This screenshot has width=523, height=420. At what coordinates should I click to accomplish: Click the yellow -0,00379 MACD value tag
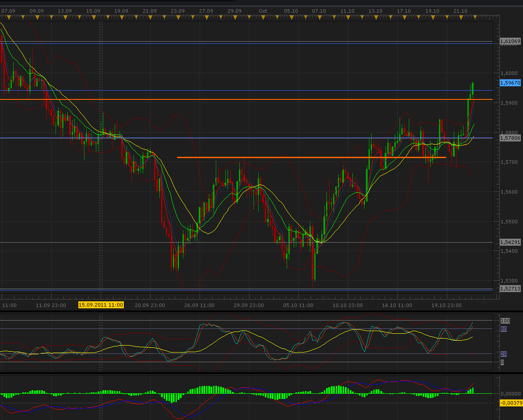511,403
